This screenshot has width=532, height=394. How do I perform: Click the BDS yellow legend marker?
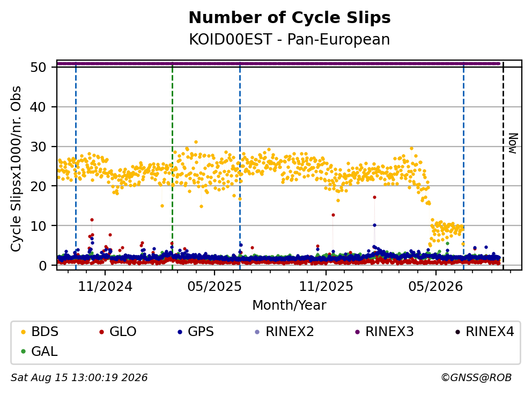pos(23,332)
